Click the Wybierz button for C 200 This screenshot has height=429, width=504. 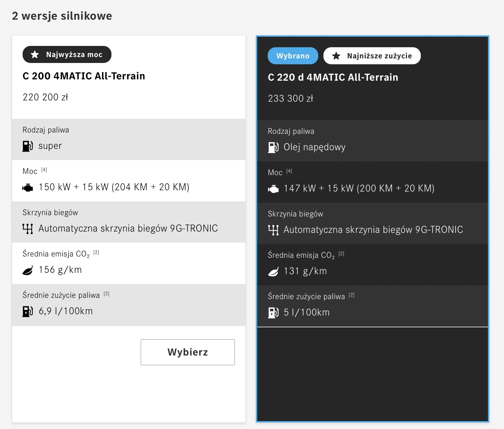pos(188,352)
